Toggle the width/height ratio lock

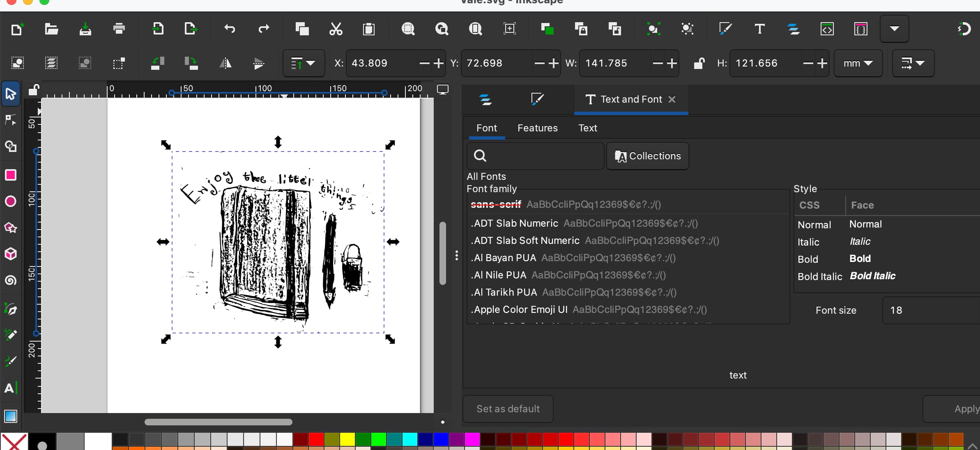coord(699,63)
